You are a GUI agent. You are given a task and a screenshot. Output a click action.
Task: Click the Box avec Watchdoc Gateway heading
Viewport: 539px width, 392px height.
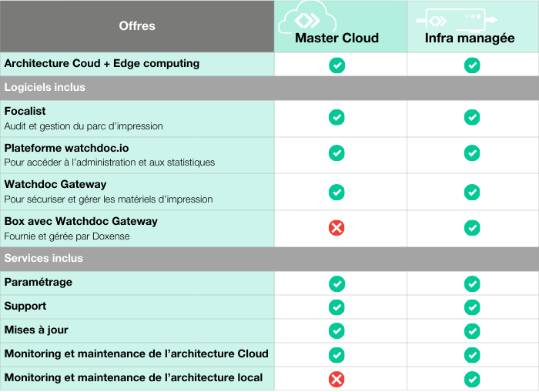coord(81,221)
